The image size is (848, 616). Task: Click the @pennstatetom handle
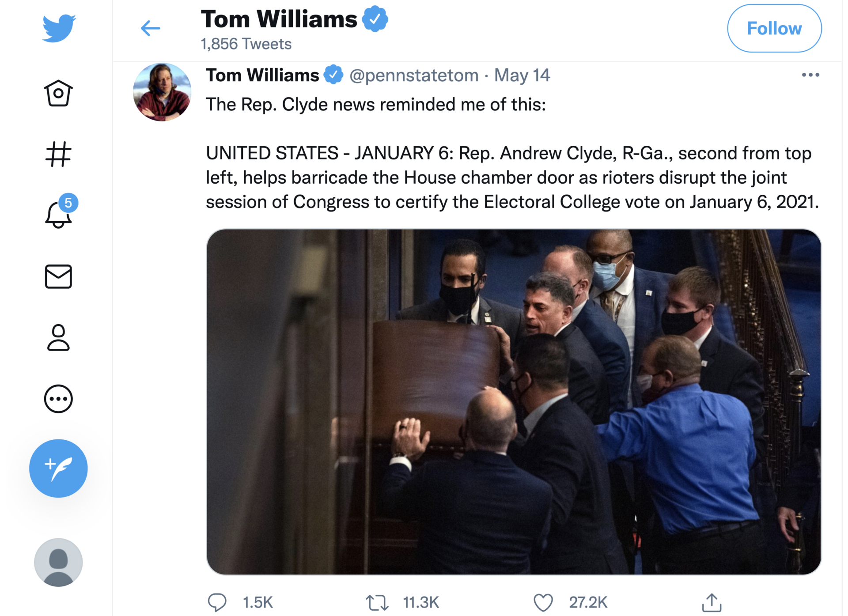pyautogui.click(x=414, y=76)
